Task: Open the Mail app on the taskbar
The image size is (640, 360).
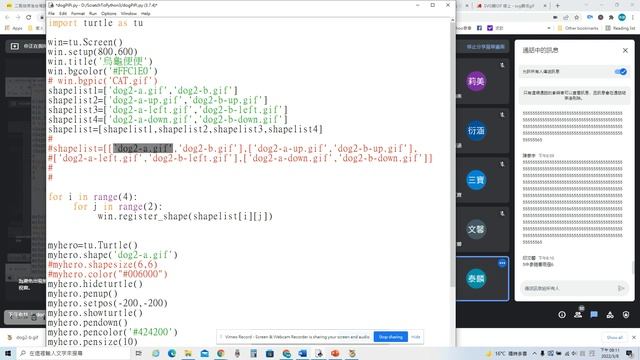Action: click(204, 353)
